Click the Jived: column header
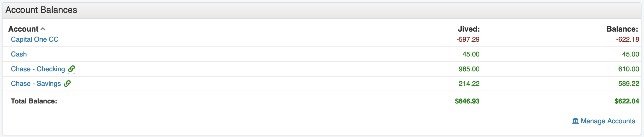 tap(468, 29)
